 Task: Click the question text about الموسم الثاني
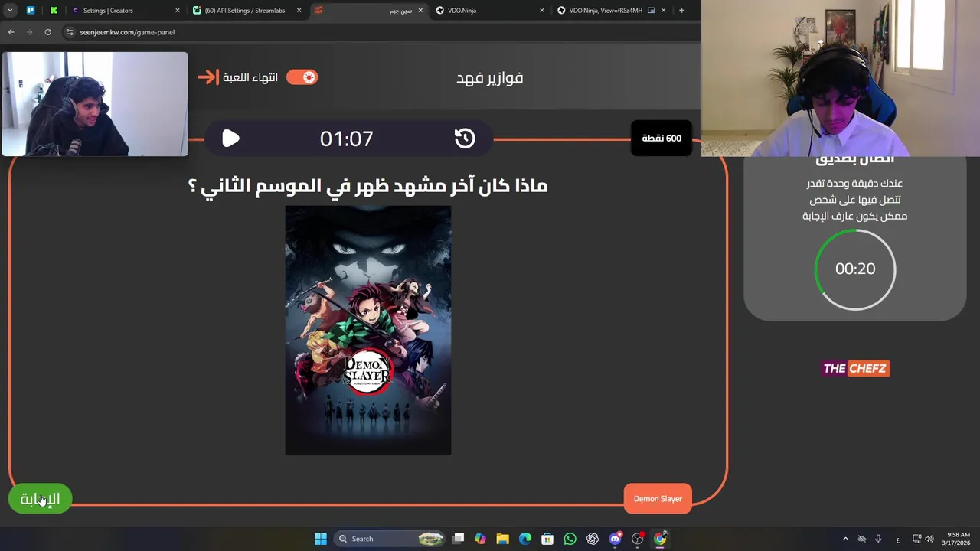click(x=368, y=186)
